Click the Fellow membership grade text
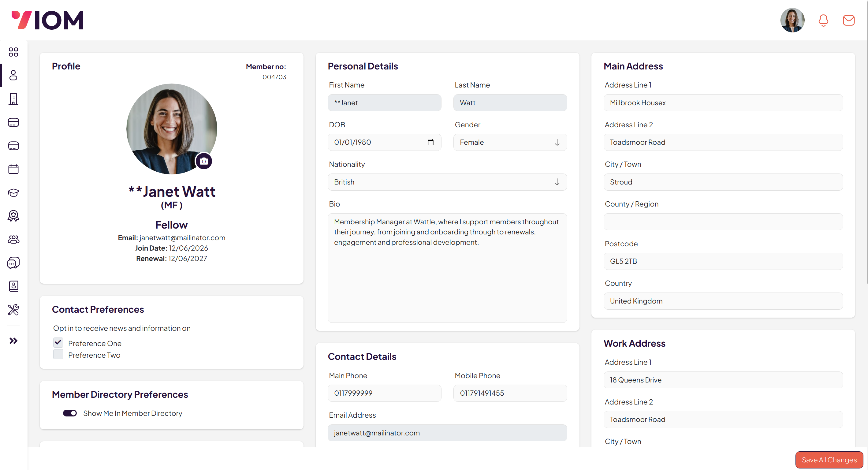 [172, 225]
